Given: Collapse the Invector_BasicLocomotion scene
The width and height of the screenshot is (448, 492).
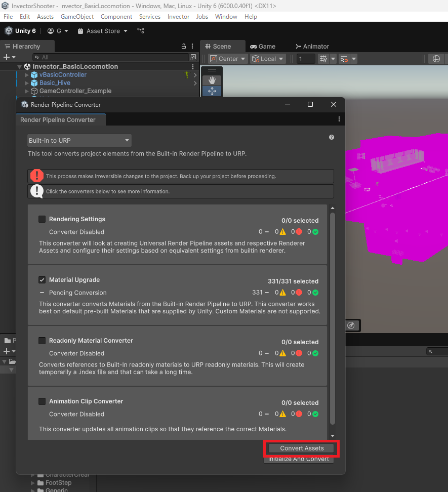Looking at the screenshot, I should 19,66.
